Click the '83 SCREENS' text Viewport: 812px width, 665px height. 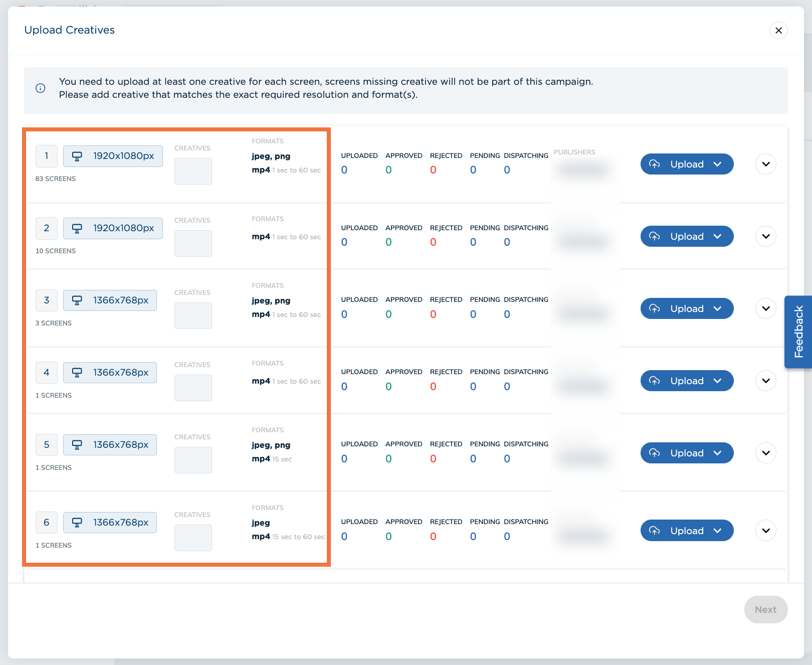click(x=56, y=179)
